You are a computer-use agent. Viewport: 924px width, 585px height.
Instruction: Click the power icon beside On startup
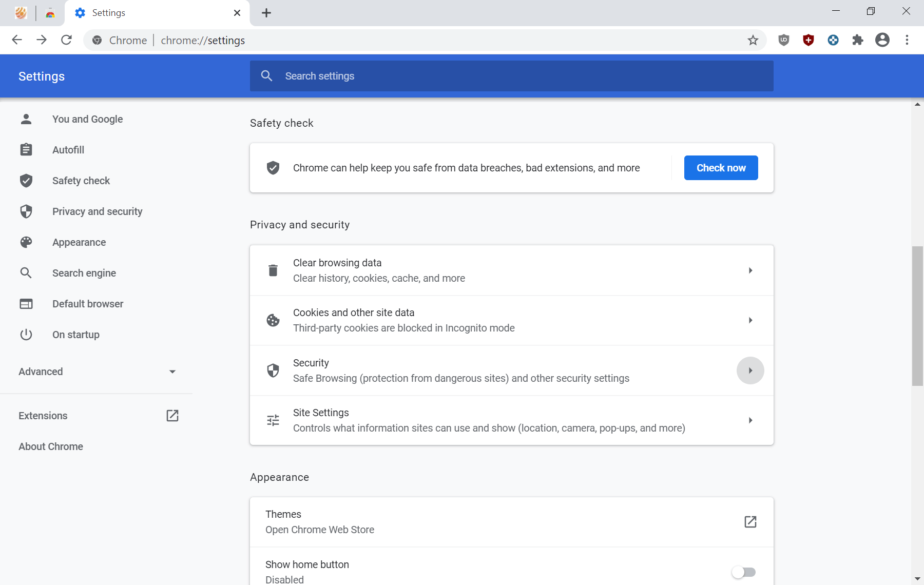[x=26, y=335]
